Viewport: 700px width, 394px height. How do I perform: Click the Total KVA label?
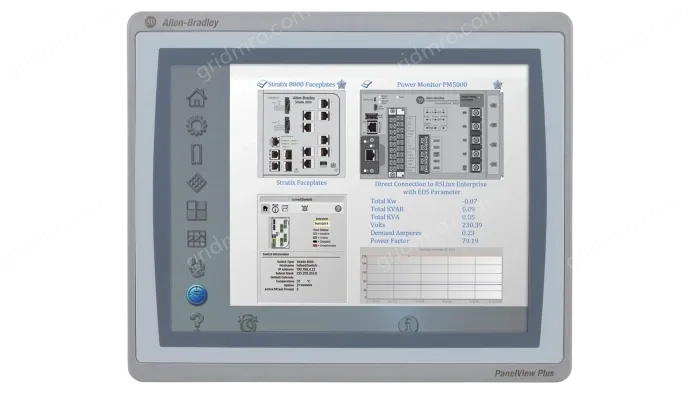(x=385, y=217)
